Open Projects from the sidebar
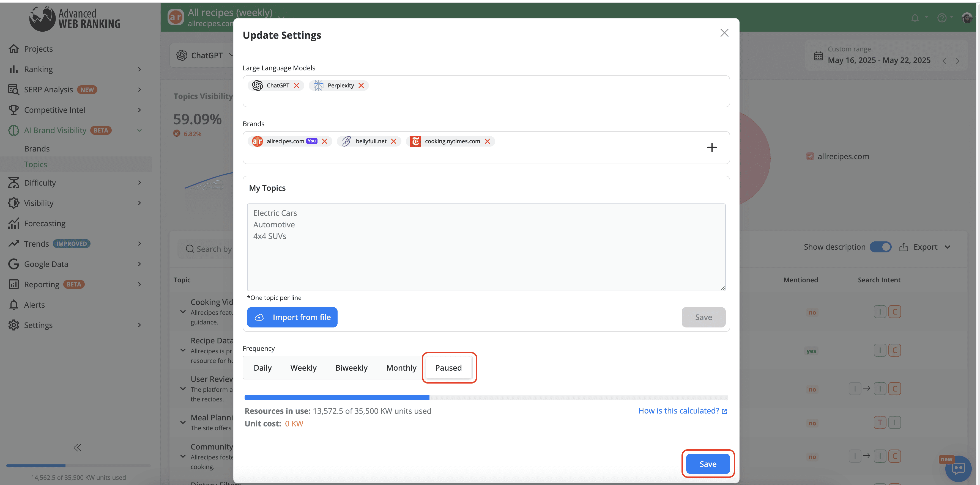The image size is (980, 485). [x=39, y=49]
